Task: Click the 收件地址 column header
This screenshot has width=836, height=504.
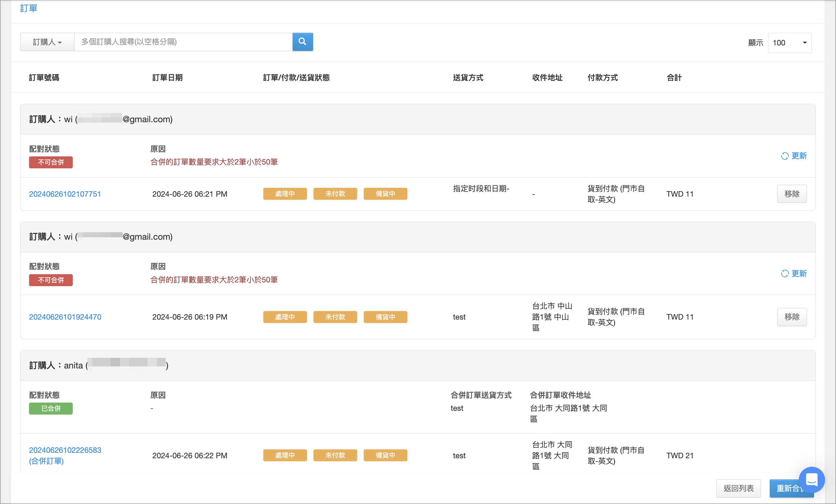Action: click(x=547, y=78)
